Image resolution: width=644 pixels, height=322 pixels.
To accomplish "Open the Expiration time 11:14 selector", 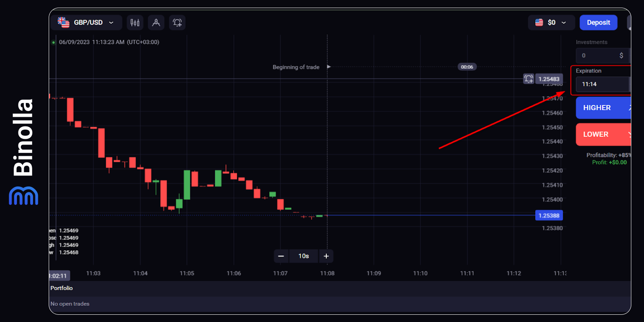I will pyautogui.click(x=602, y=84).
